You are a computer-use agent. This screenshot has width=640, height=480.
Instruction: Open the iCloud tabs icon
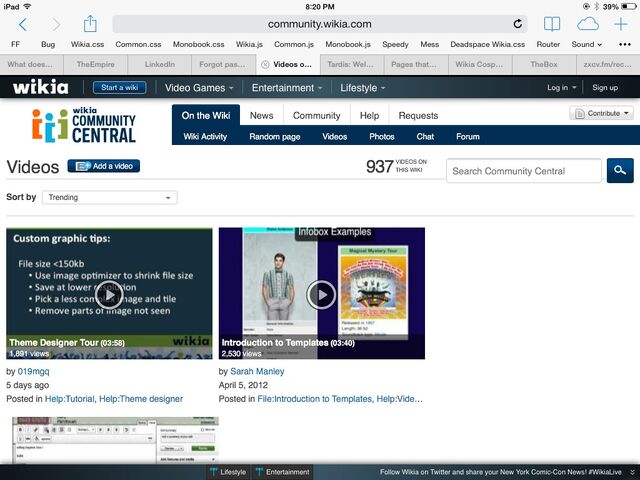click(588, 24)
